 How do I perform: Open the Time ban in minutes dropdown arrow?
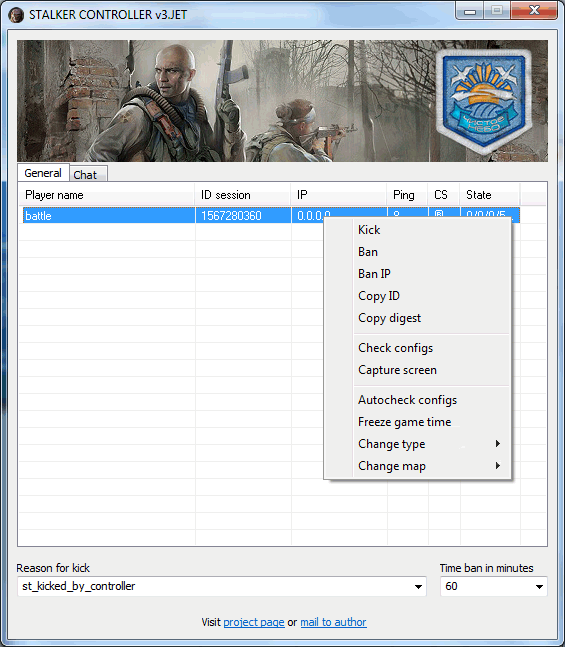click(539, 586)
